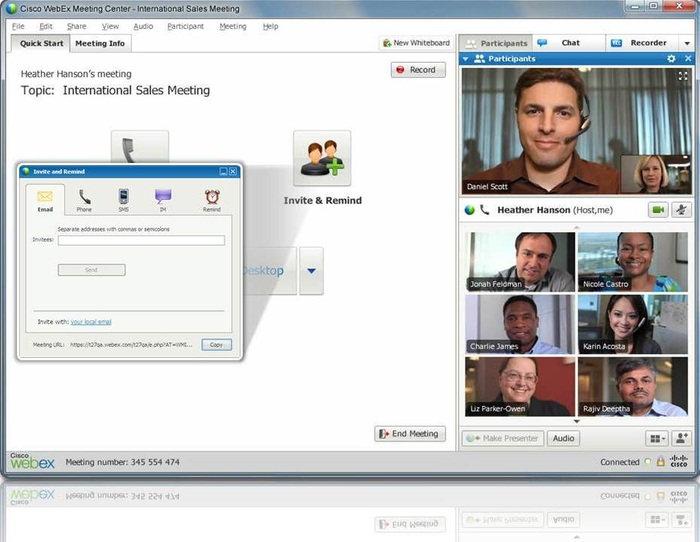700x542 pixels.
Task: Open the Meeting menu
Action: tap(233, 26)
